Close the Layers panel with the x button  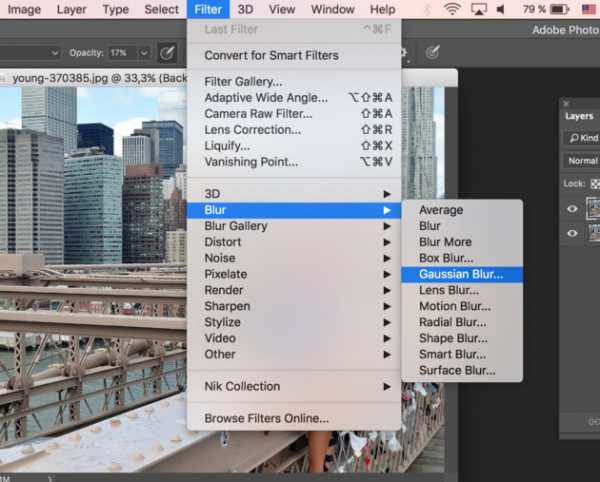[x=566, y=103]
